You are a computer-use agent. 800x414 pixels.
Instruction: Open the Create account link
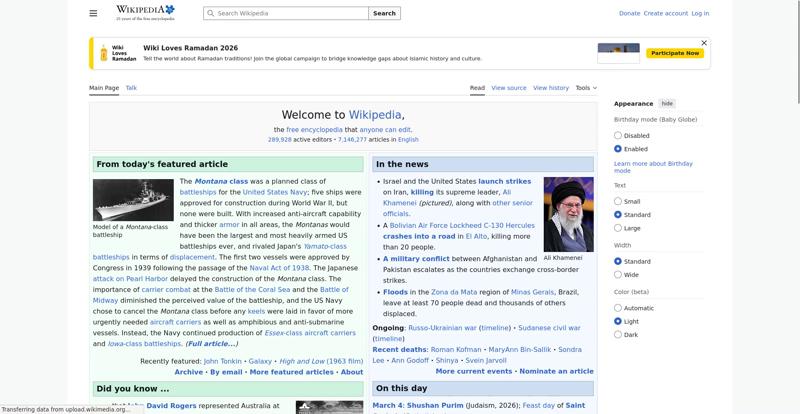pos(665,14)
